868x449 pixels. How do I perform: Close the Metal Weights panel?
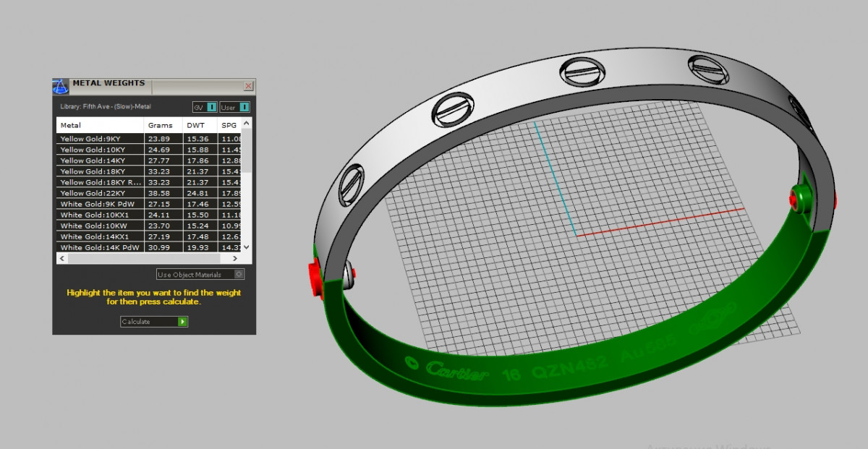(x=248, y=86)
